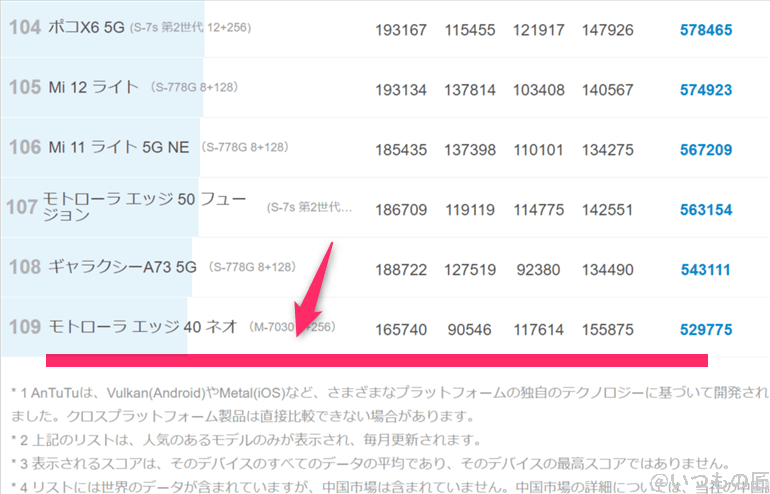Image resolution: width=770 pixels, height=494 pixels.
Task: Click score value 186709
Action: click(401, 210)
